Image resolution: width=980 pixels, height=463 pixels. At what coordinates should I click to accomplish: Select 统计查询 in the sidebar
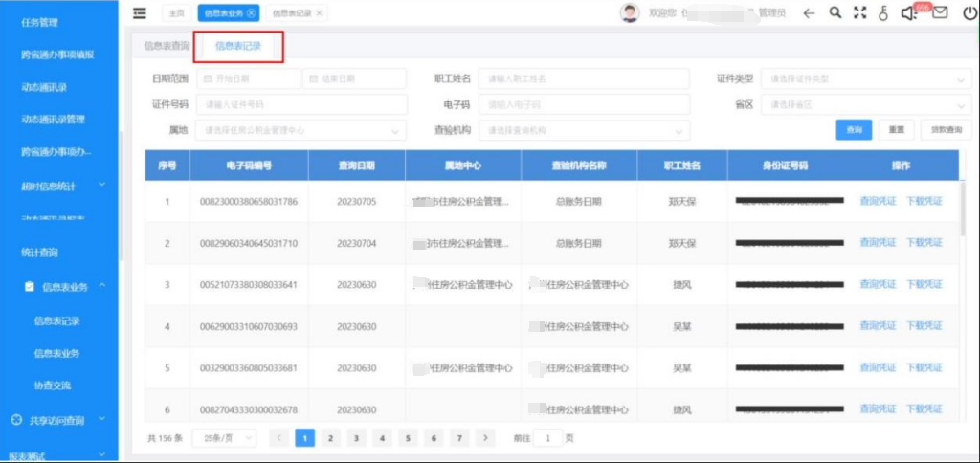coord(40,253)
